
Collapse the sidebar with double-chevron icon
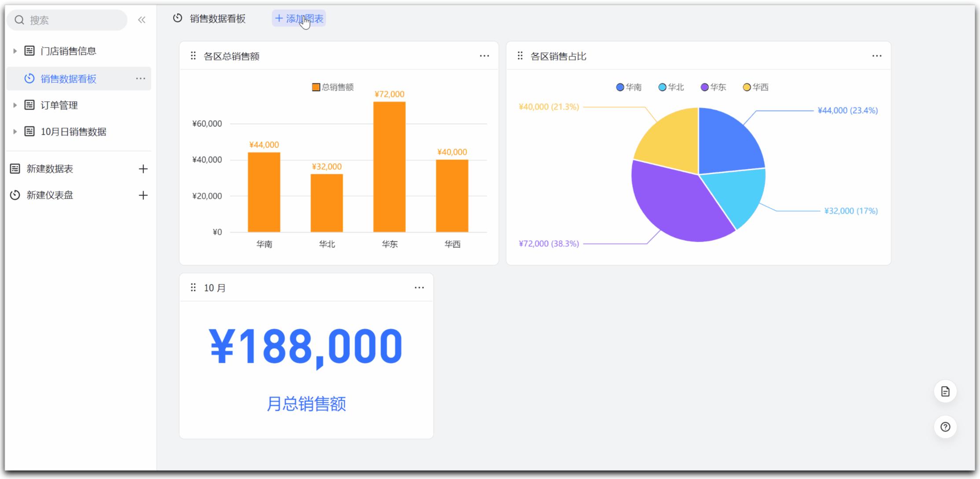[141, 20]
